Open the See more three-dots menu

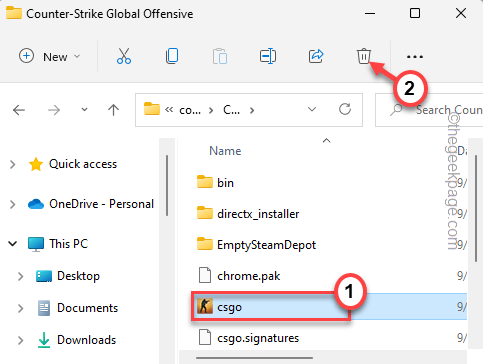(415, 57)
